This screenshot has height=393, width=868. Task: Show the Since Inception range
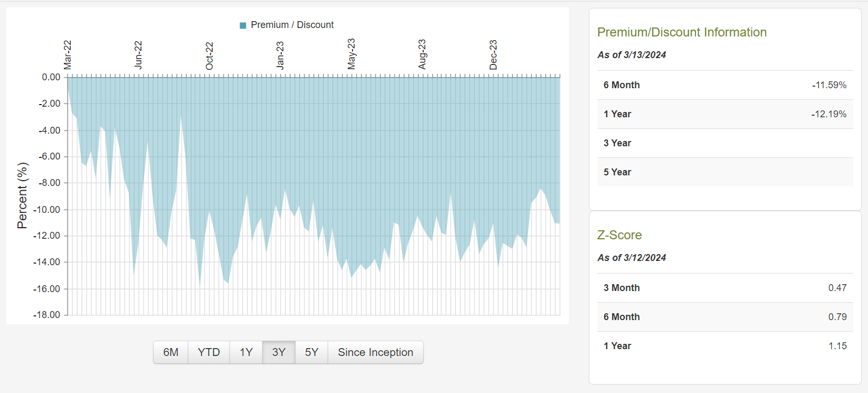click(x=375, y=352)
